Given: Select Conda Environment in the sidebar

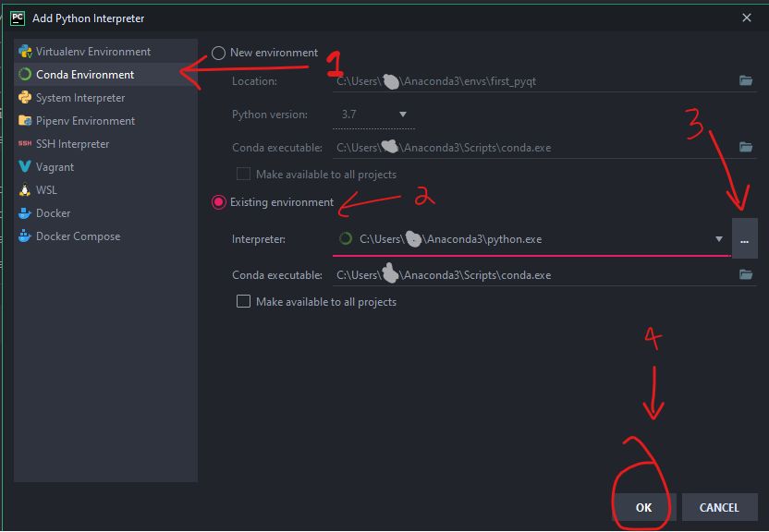Looking at the screenshot, I should pos(105,75).
